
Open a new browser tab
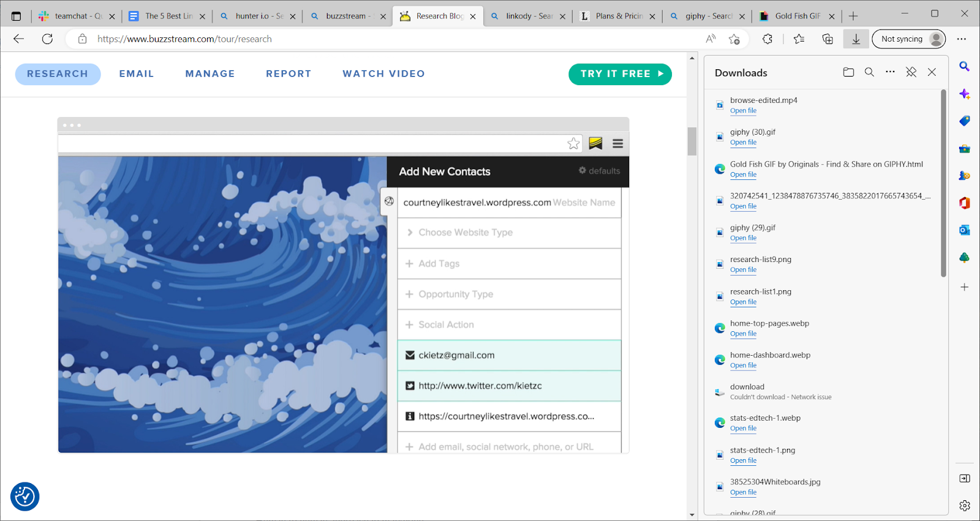pos(853,16)
